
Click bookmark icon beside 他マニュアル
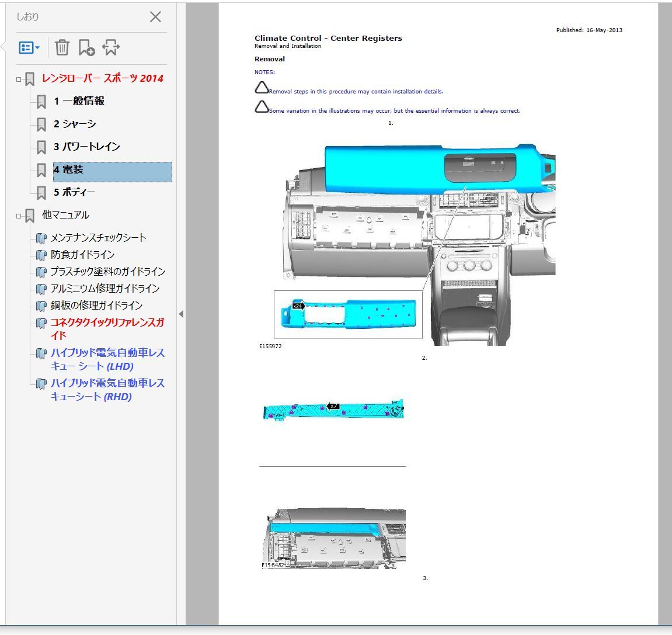pyautogui.click(x=30, y=216)
